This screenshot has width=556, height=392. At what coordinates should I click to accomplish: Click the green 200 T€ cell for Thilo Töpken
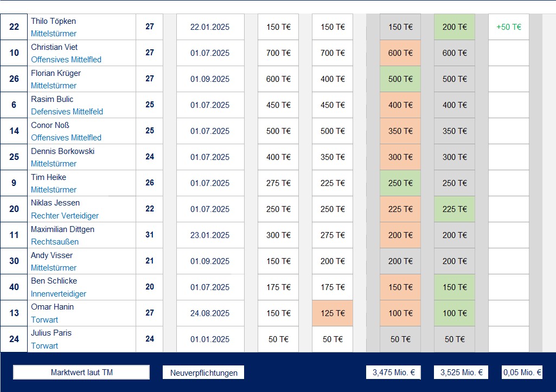point(455,27)
